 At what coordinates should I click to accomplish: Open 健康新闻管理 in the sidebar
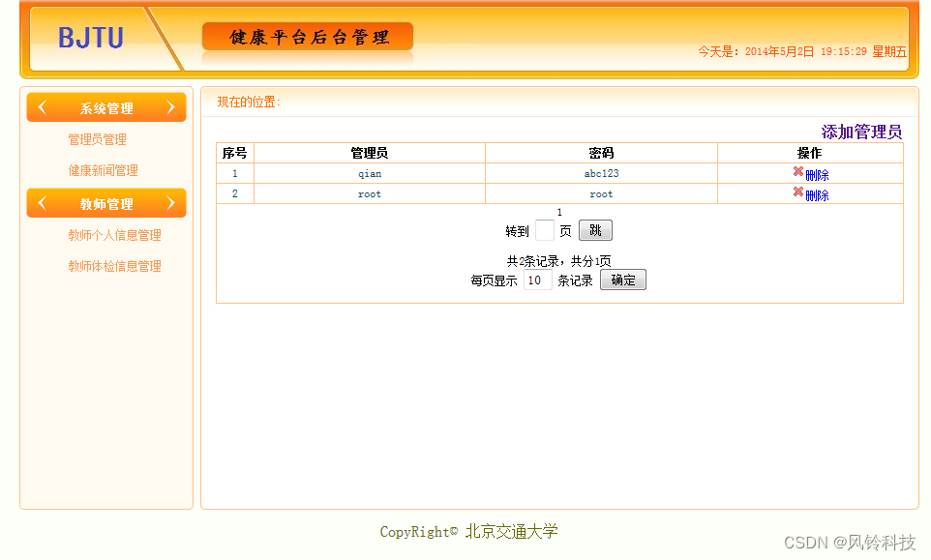(x=104, y=170)
